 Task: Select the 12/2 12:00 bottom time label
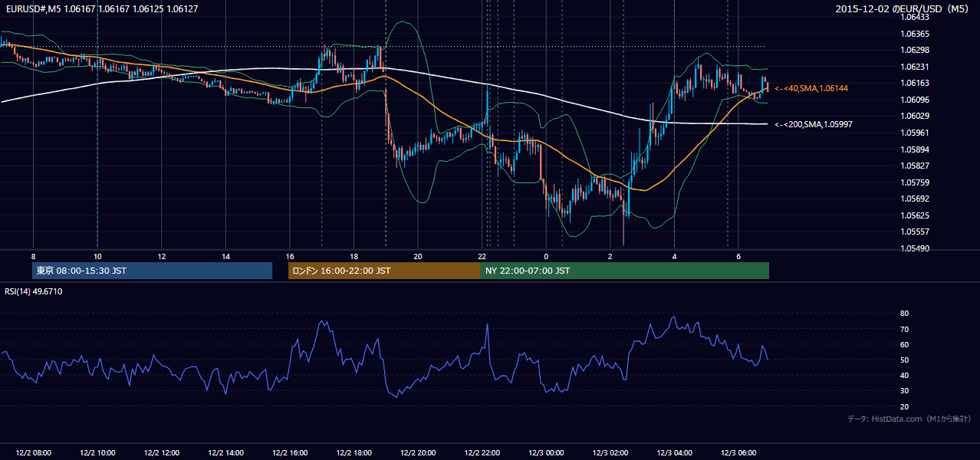[x=161, y=453]
